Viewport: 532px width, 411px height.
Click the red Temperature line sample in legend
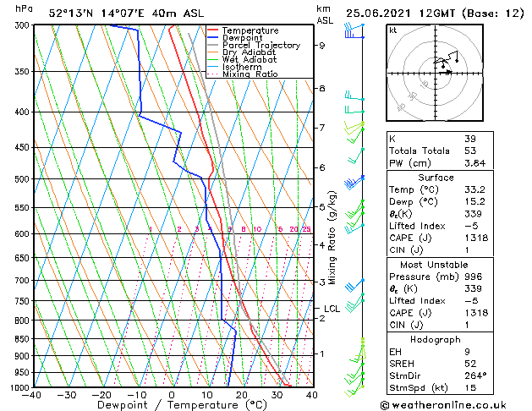tap(213, 30)
